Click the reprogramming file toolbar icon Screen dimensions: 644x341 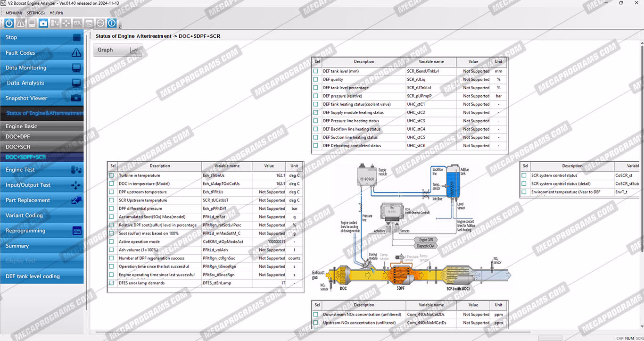pos(89,23)
